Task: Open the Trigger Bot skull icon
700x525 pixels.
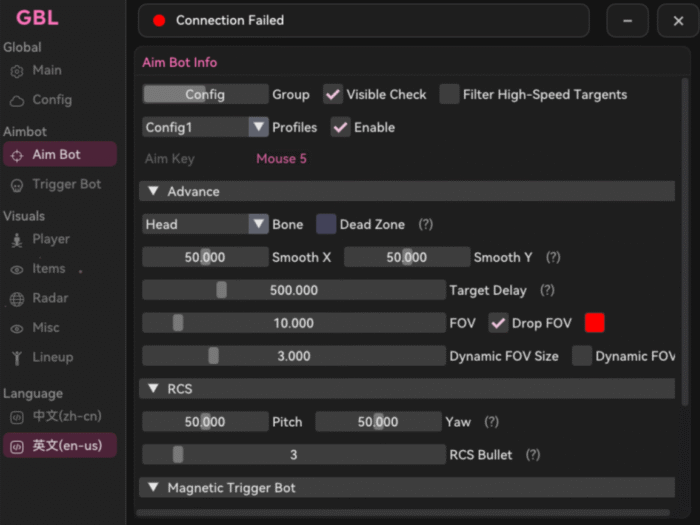Action: point(17,185)
